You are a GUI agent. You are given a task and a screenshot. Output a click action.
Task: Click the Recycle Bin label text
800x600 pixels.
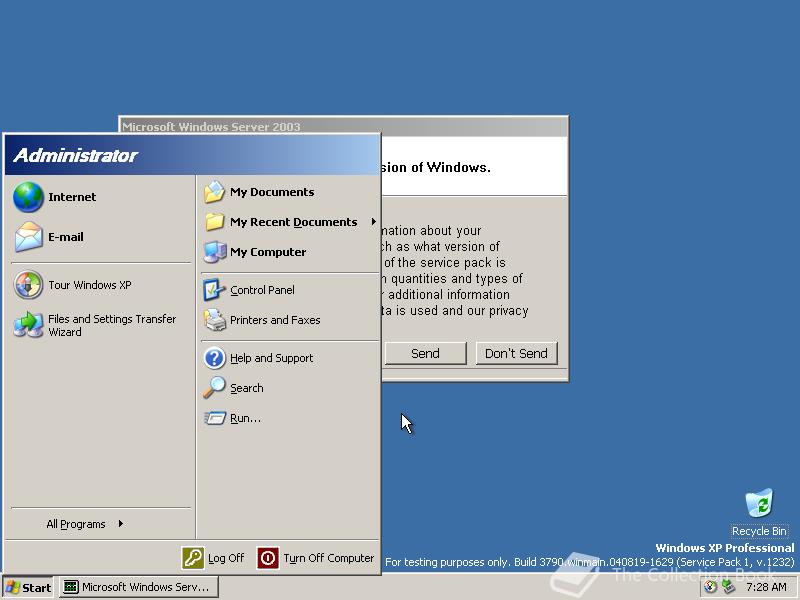click(x=759, y=531)
